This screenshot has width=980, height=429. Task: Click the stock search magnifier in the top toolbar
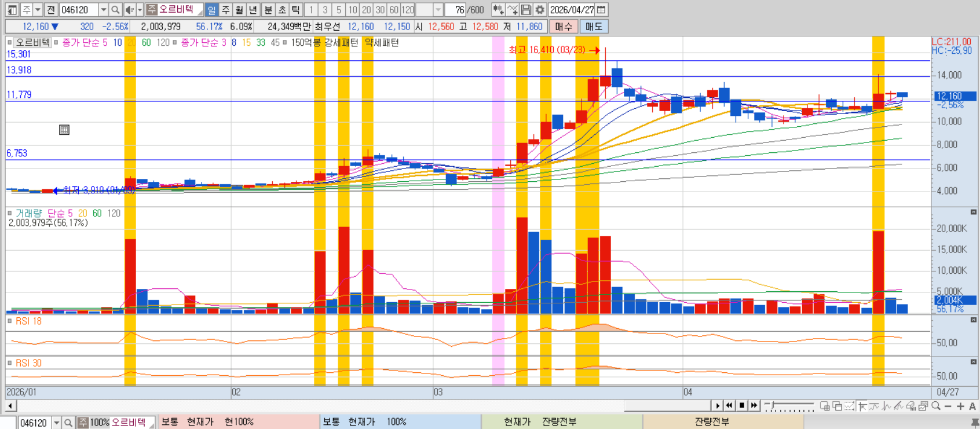(115, 10)
